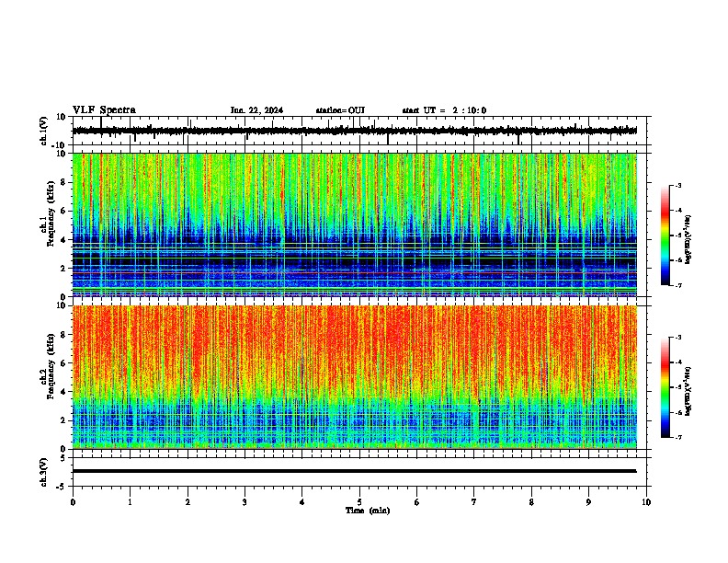Click the '-5' tick on ch.3 voltage axis
Viewport: 728px width, 563px height.
(63, 487)
